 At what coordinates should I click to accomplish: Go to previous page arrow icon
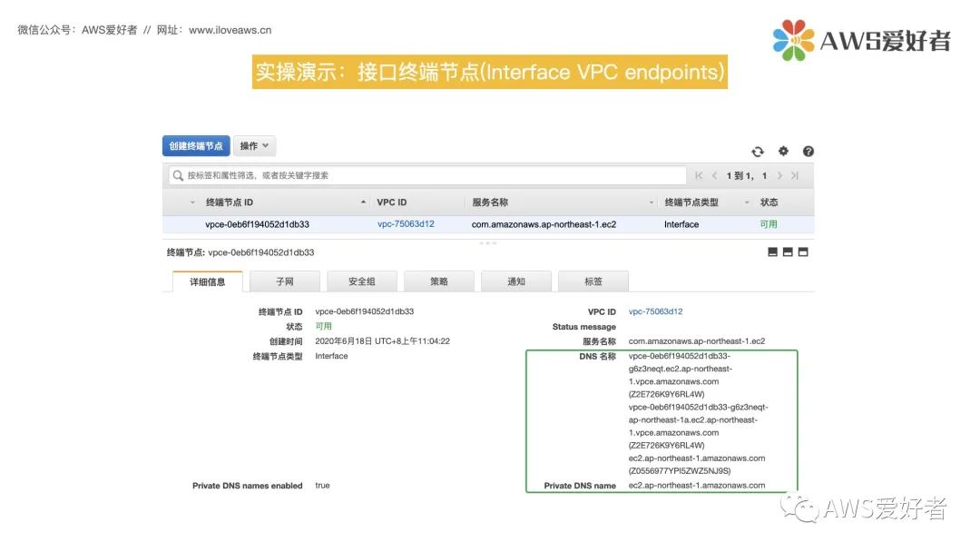[714, 175]
